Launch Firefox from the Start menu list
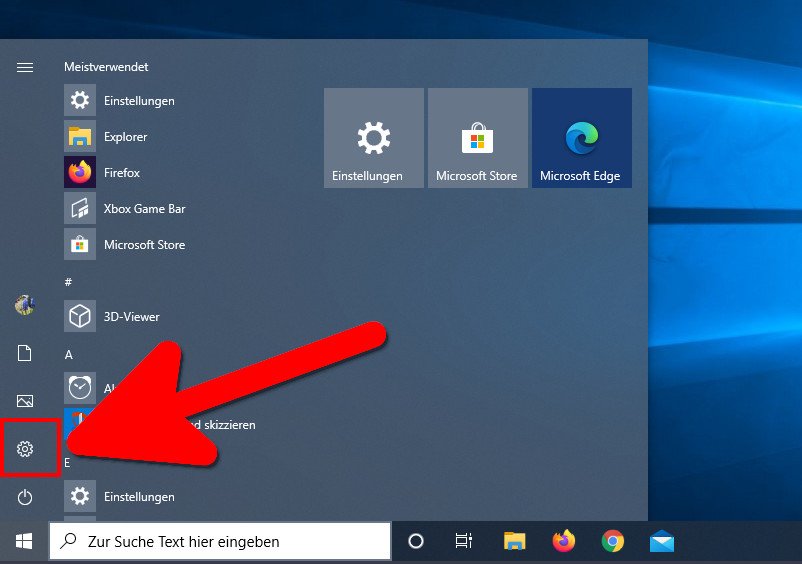 [102, 172]
